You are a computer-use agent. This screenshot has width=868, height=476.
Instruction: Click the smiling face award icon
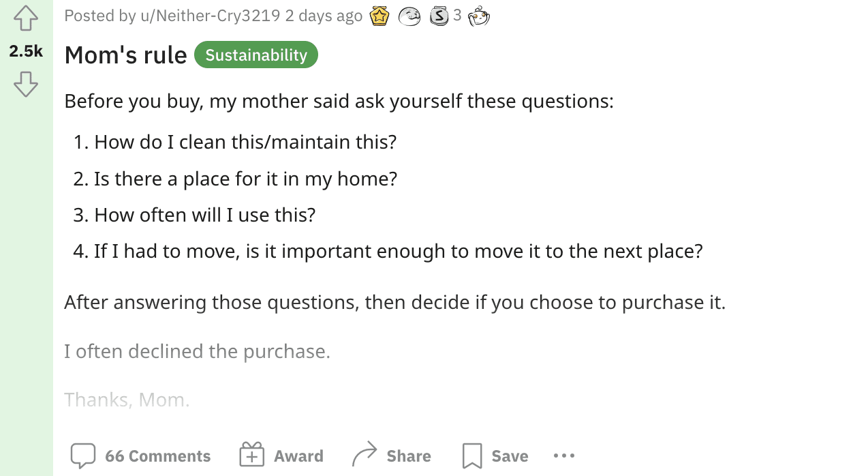(x=409, y=16)
